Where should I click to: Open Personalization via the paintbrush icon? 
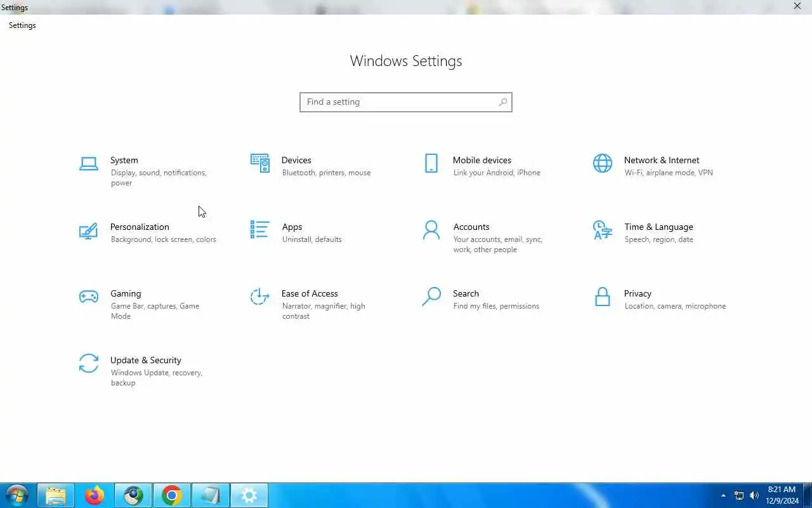pyautogui.click(x=89, y=231)
